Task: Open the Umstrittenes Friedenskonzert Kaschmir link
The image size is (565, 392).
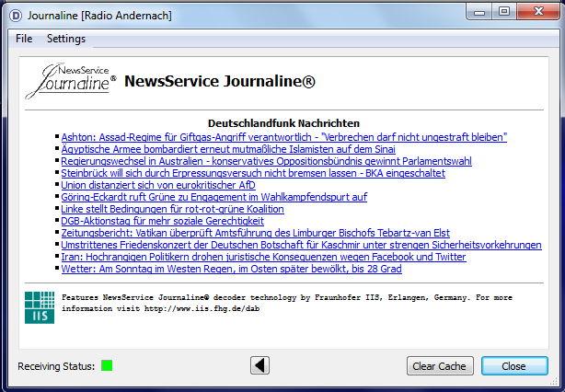Action: pyautogui.click(x=301, y=245)
